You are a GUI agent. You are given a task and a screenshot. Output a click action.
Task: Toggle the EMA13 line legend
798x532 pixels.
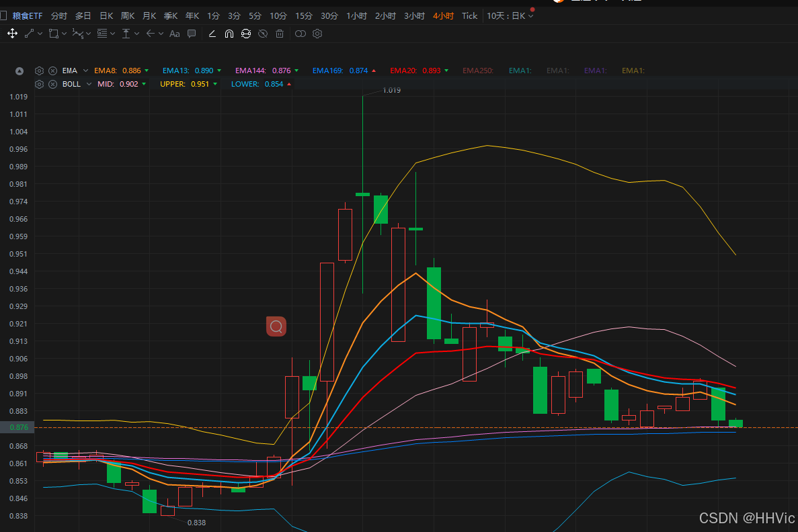[192, 71]
